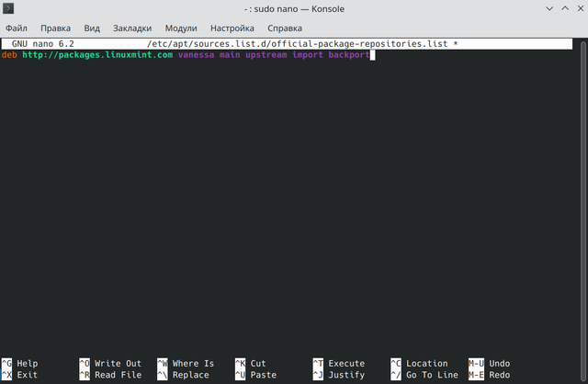588x384 pixels.
Task: Click the ^/ Go To Line shortcut label
Action: click(424, 375)
